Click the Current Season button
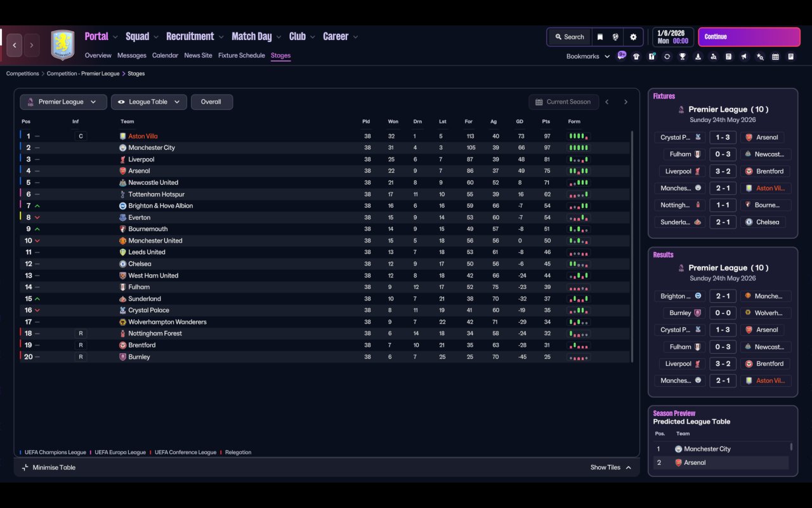 tap(563, 102)
